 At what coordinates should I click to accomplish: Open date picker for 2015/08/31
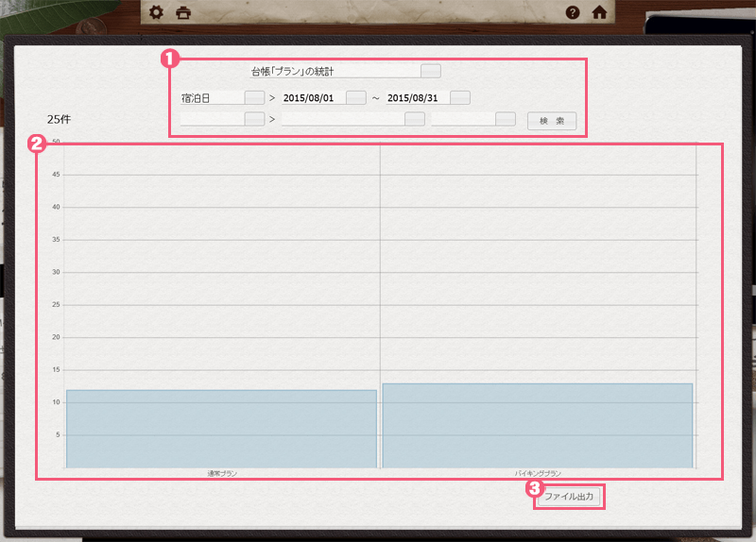click(x=460, y=97)
